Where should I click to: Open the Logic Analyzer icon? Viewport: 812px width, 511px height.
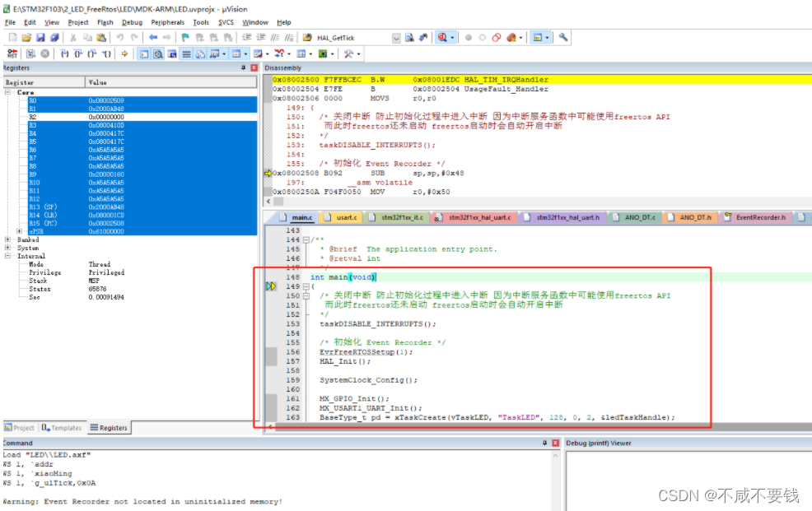point(278,53)
